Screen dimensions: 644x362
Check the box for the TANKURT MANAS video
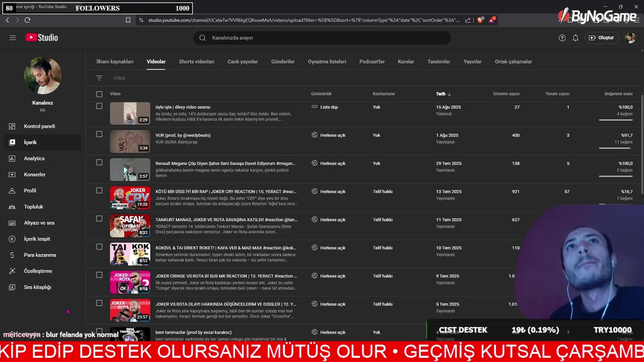point(99,219)
